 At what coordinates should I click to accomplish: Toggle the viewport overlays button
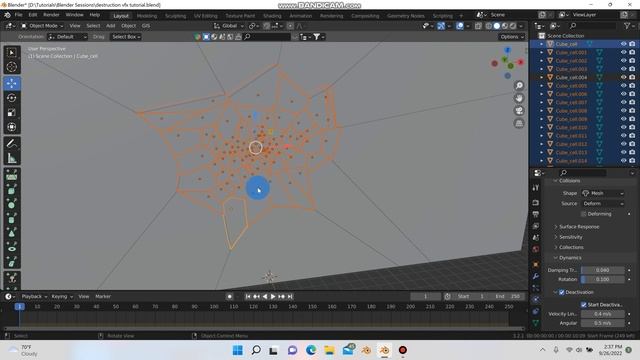point(460,26)
